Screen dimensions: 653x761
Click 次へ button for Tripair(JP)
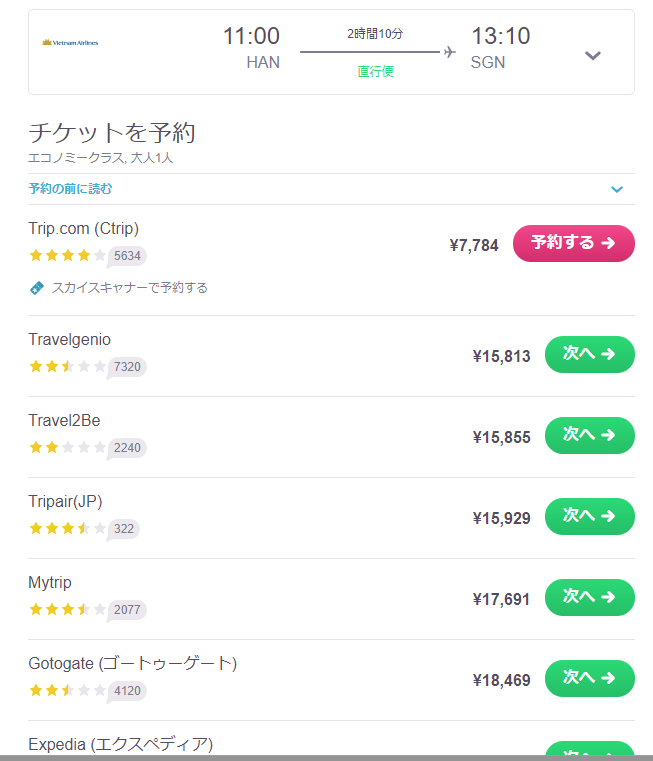click(589, 516)
